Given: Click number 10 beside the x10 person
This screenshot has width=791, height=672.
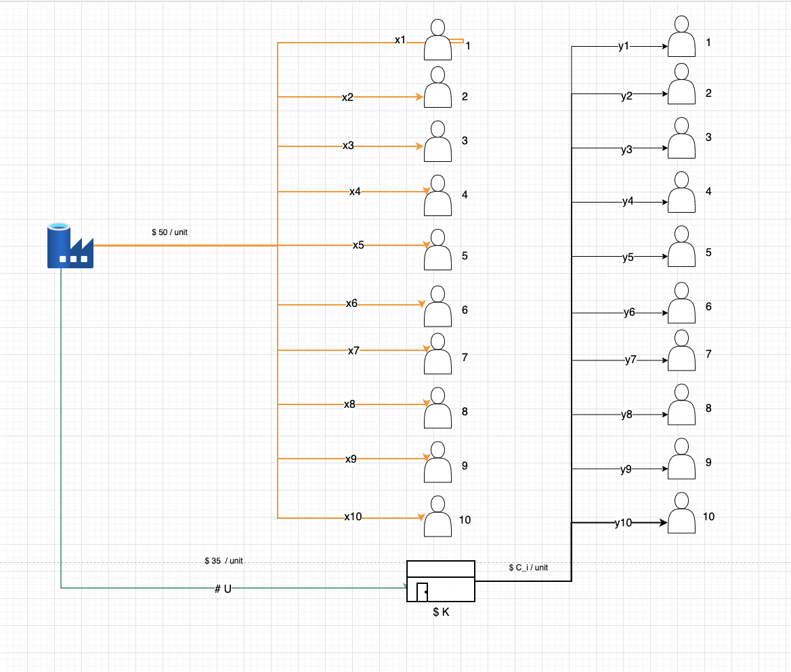Looking at the screenshot, I should pos(465,520).
